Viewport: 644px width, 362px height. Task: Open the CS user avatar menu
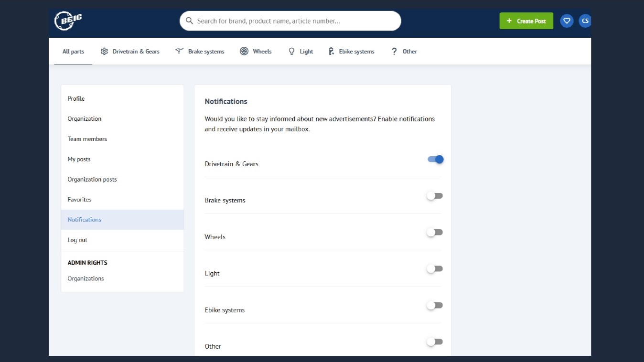pos(585,21)
